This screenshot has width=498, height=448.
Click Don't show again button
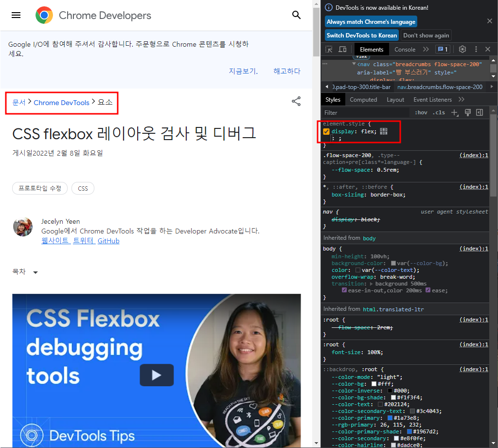click(x=426, y=36)
